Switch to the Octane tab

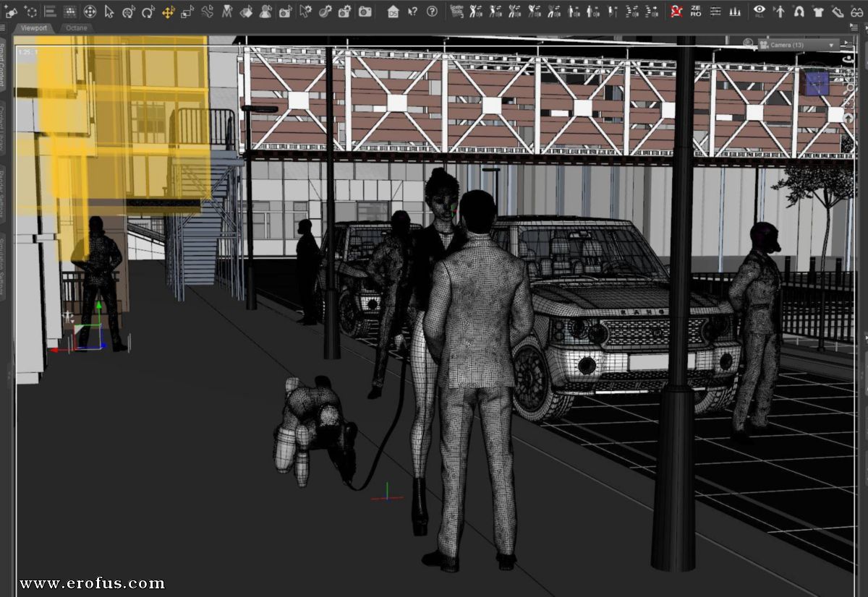coord(76,28)
